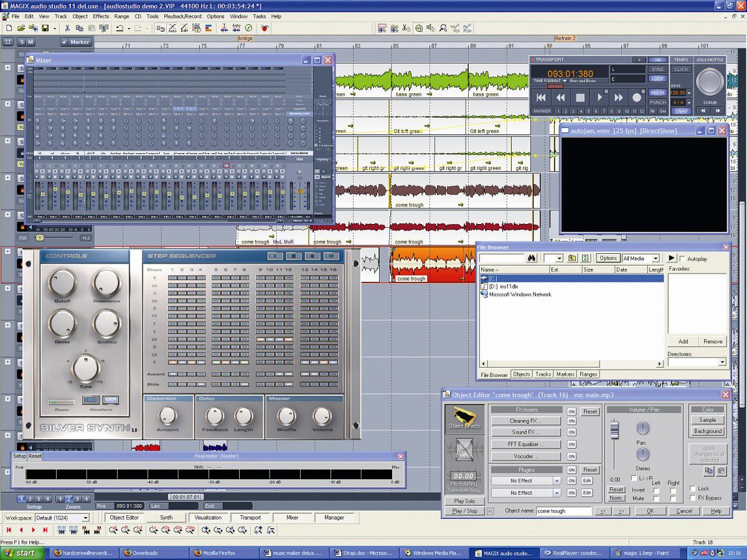The width and height of the screenshot is (747, 560).
Task: Click Add button under Favorites
Action: pos(683,342)
